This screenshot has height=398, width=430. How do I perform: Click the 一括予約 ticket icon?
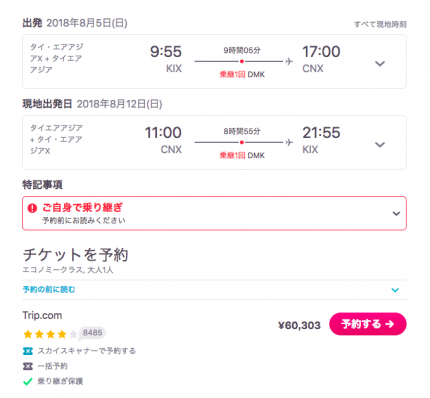pyautogui.click(x=28, y=366)
